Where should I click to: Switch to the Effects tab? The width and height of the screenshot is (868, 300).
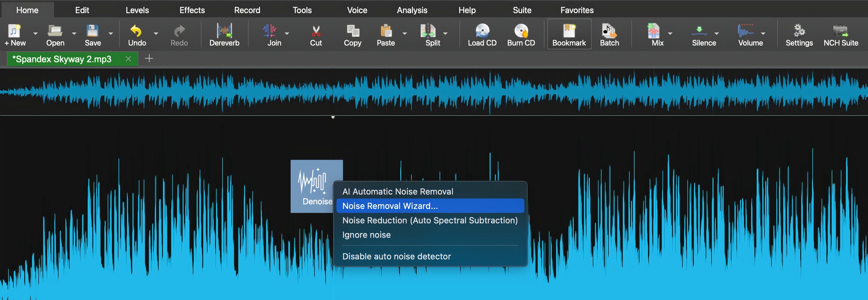click(x=192, y=10)
